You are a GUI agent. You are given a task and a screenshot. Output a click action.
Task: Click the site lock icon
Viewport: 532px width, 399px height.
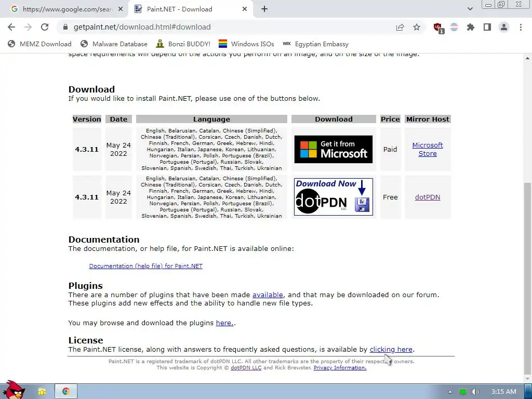(x=65, y=27)
